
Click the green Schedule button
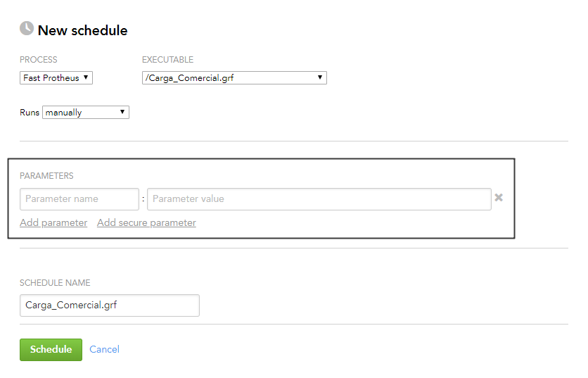point(51,349)
